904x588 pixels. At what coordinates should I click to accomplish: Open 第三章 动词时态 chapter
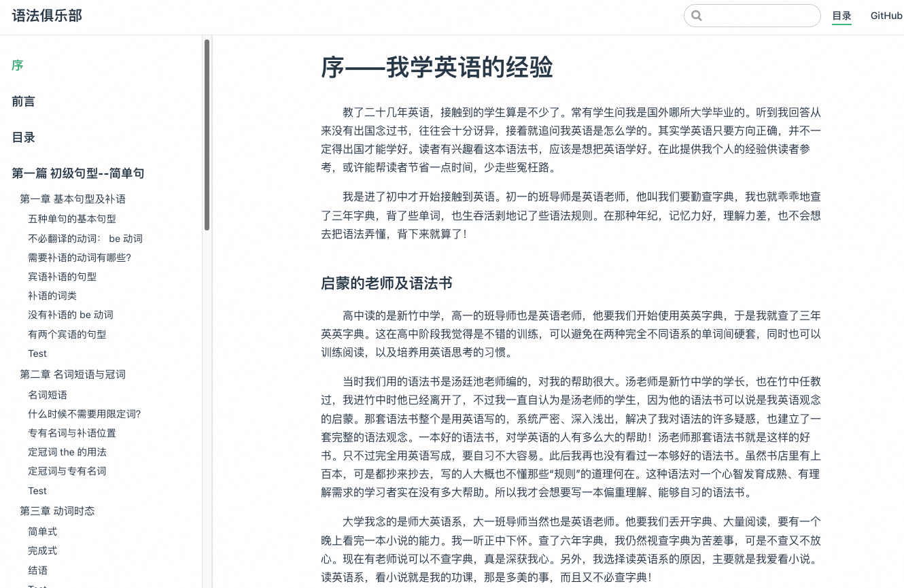coord(57,511)
